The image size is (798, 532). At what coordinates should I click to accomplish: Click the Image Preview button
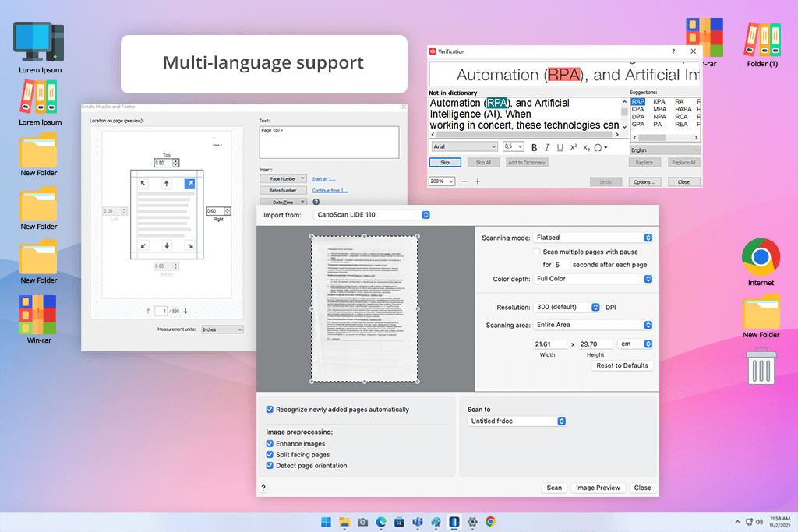click(x=598, y=488)
